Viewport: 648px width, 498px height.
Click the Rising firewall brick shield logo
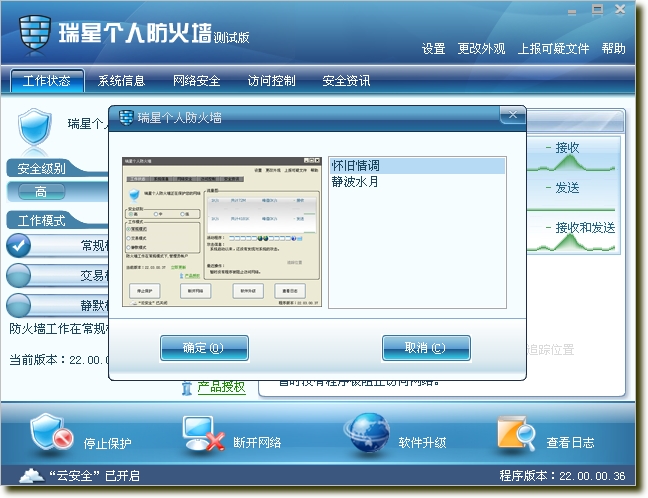click(x=35, y=33)
